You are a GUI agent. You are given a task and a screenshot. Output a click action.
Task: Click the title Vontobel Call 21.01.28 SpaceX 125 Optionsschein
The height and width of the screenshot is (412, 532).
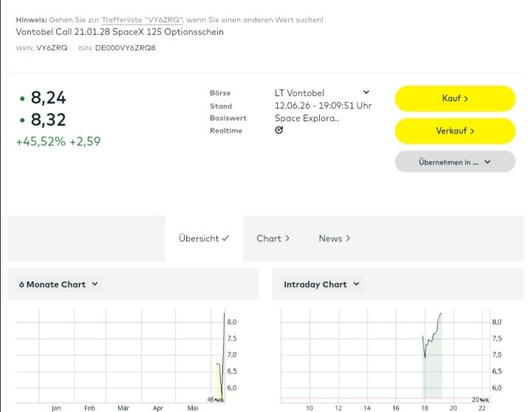(x=120, y=32)
